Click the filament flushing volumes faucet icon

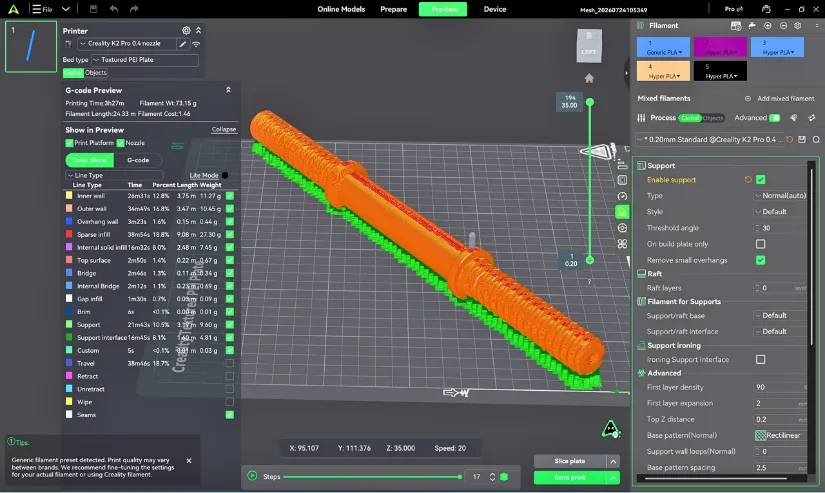tap(752, 25)
